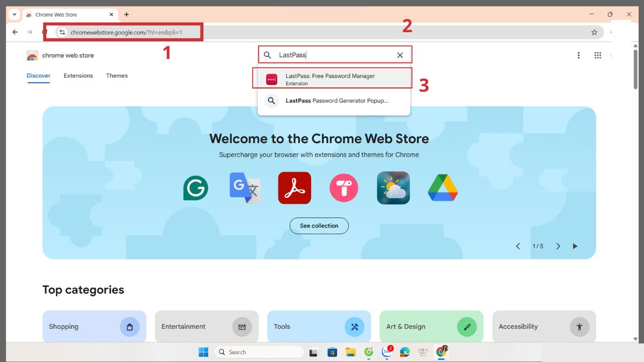Screen dimensions: 644x362
Task: Switch to the Discover tab
Action: click(39, 76)
